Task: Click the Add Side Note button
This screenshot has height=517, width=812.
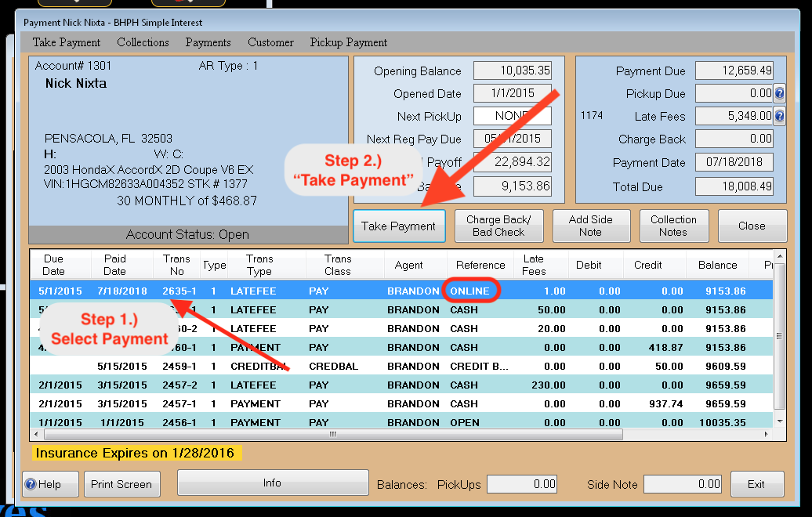Action: (x=590, y=226)
